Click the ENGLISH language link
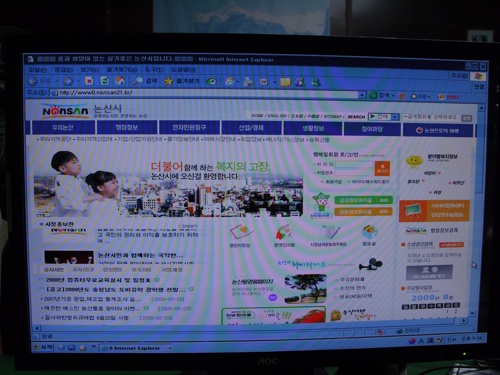 click(277, 116)
